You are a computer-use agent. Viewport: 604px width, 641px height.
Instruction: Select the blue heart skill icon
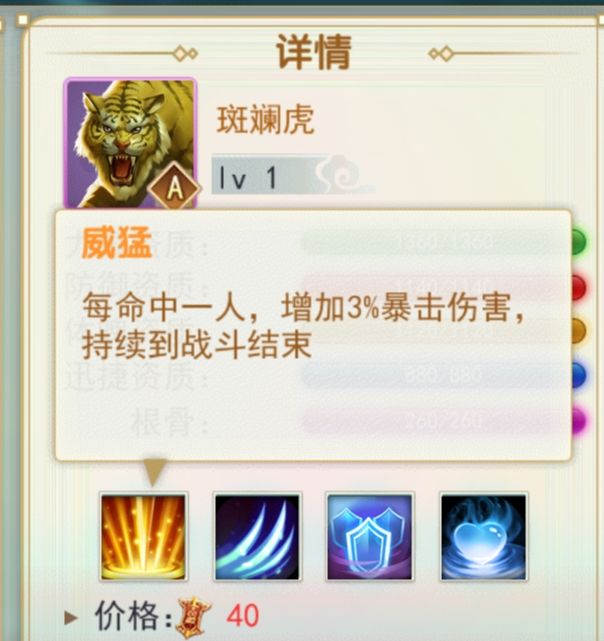[x=483, y=536]
